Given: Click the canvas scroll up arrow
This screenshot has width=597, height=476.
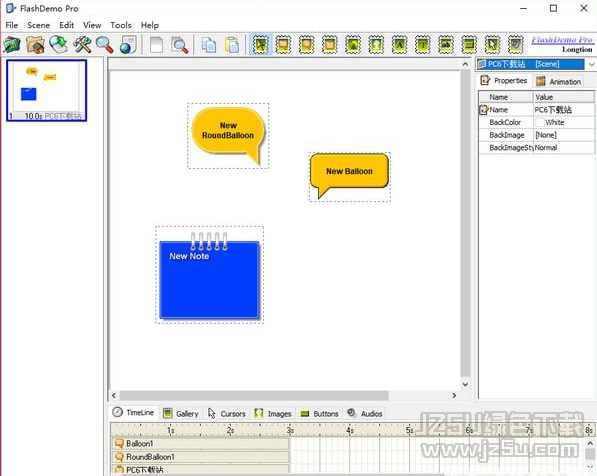Looking at the screenshot, I should click(x=465, y=64).
